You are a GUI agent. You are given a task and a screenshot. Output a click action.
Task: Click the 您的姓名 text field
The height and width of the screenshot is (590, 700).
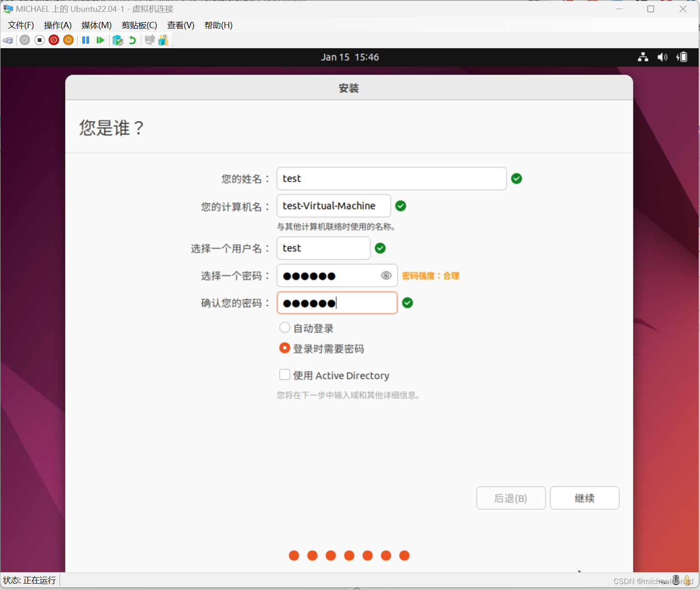pyautogui.click(x=391, y=178)
